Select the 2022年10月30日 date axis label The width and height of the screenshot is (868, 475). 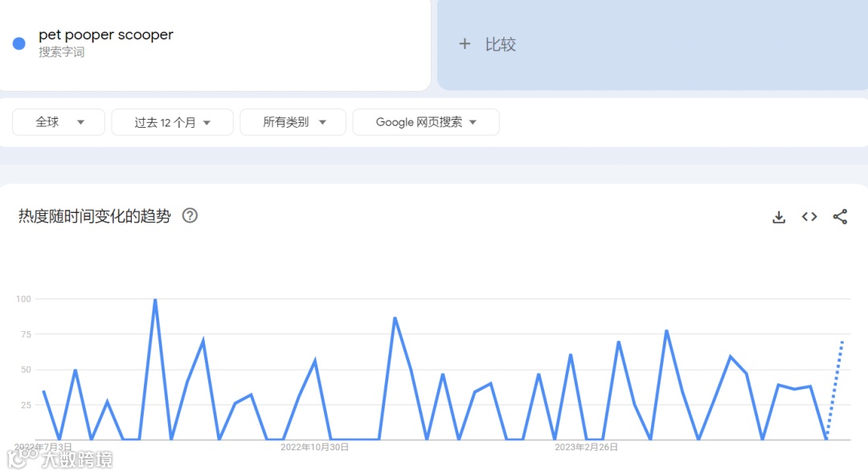click(x=314, y=448)
